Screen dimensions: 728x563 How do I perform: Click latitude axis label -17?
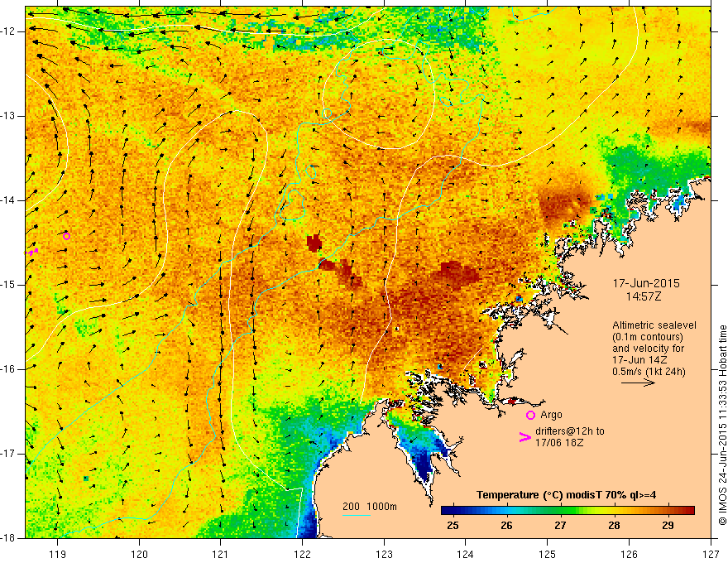pyautogui.click(x=8, y=454)
